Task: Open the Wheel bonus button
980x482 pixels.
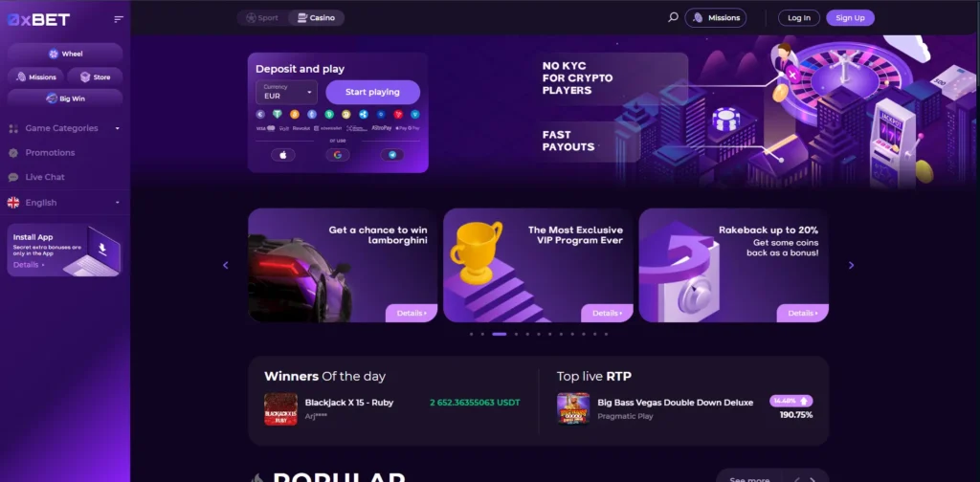Action: [x=65, y=54]
